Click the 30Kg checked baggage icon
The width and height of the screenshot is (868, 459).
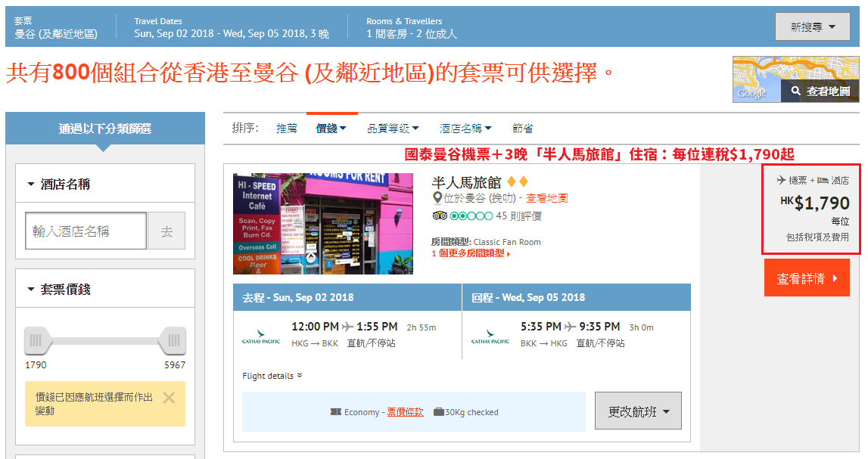pos(438,412)
